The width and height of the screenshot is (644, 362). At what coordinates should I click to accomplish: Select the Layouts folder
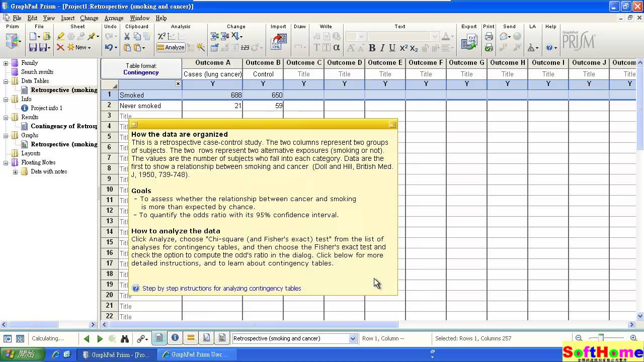31,153
